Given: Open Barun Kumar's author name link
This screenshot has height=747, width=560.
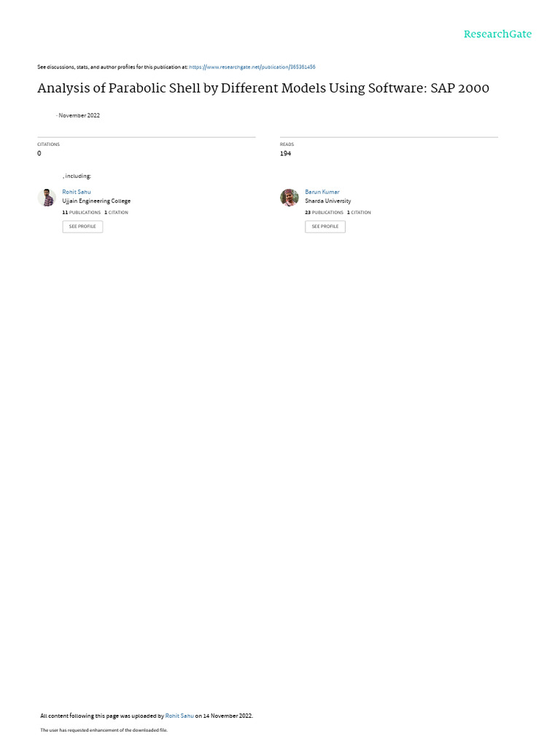Looking at the screenshot, I should click(x=322, y=192).
